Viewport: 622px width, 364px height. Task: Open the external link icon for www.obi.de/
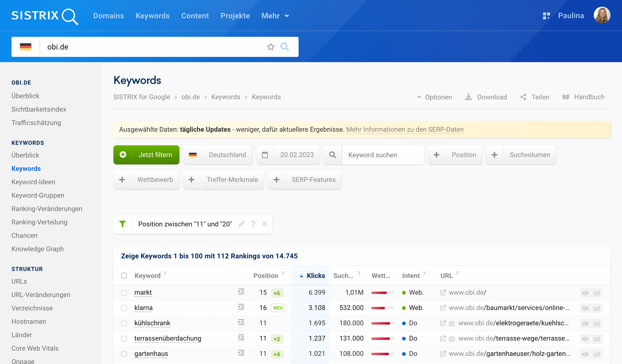point(443,293)
